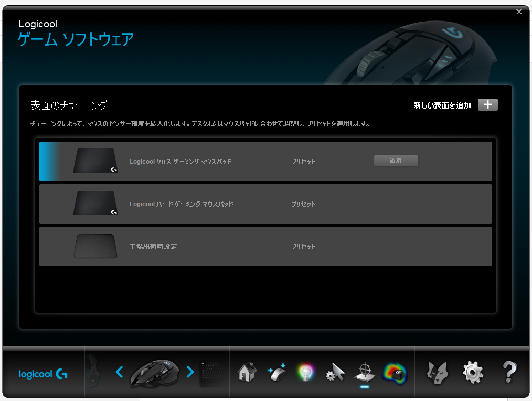This screenshot has width=532, height=401.
Task: Click 新しい表面を追加 label
Action: (x=442, y=105)
